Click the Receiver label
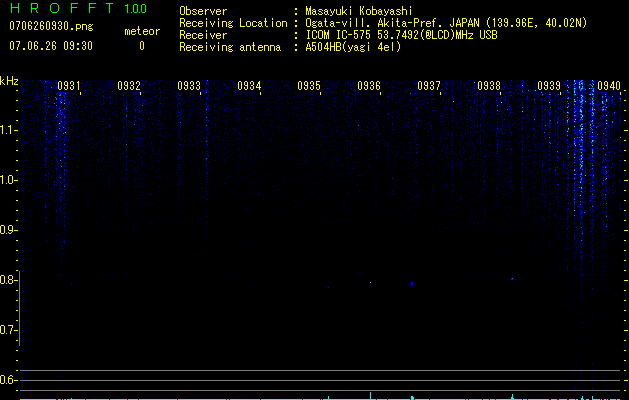629x400 pixels. (x=203, y=35)
